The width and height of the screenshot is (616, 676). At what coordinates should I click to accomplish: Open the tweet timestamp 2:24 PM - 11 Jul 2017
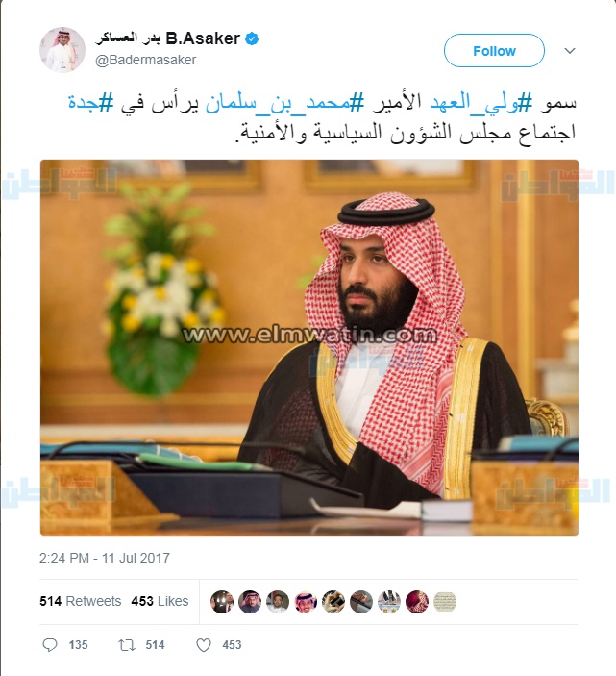pyautogui.click(x=105, y=558)
